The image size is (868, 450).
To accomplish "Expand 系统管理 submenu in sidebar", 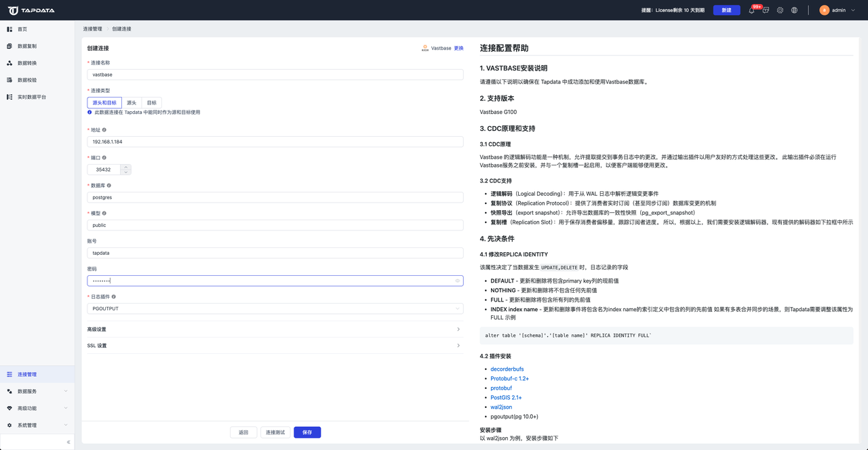I will (x=66, y=425).
